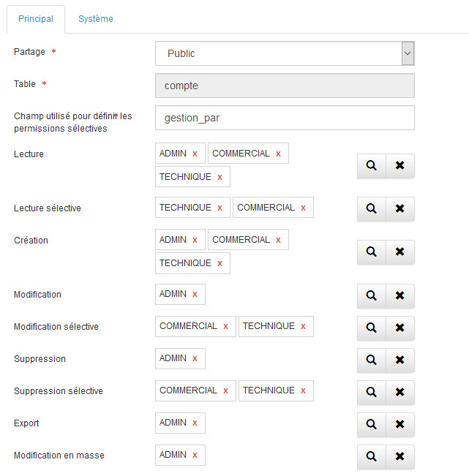Remove ADMIN from Modification en masse
469x476 pixels.
pos(195,455)
